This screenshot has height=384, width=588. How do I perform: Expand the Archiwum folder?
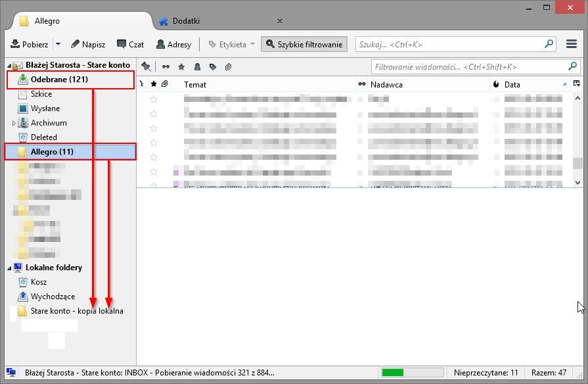pyautogui.click(x=14, y=123)
